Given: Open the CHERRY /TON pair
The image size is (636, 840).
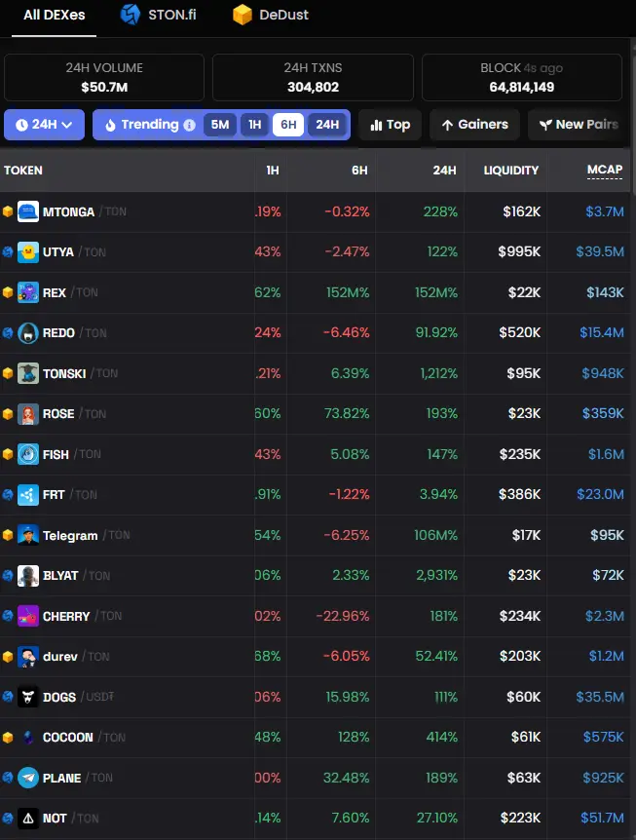Looking at the screenshot, I should (83, 616).
